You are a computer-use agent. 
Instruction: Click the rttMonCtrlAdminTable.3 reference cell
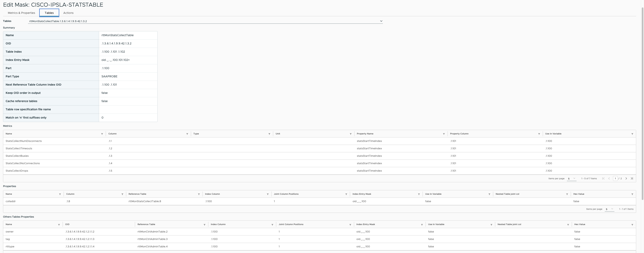pos(153,239)
